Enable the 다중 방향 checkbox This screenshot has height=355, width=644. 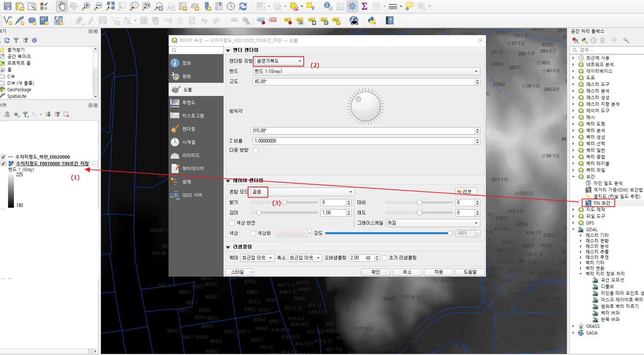click(x=255, y=150)
